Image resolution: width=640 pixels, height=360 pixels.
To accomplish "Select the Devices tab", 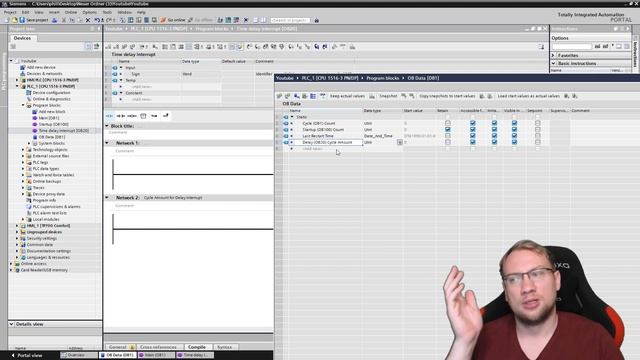I will pyautogui.click(x=22, y=38).
